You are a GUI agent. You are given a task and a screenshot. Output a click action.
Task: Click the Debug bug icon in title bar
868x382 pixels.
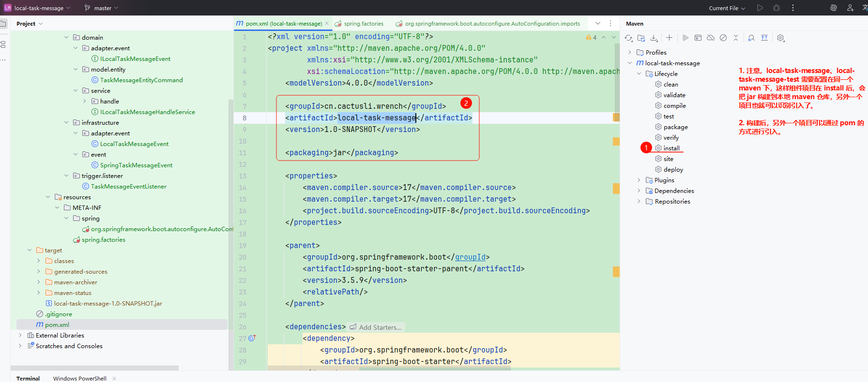click(x=777, y=8)
